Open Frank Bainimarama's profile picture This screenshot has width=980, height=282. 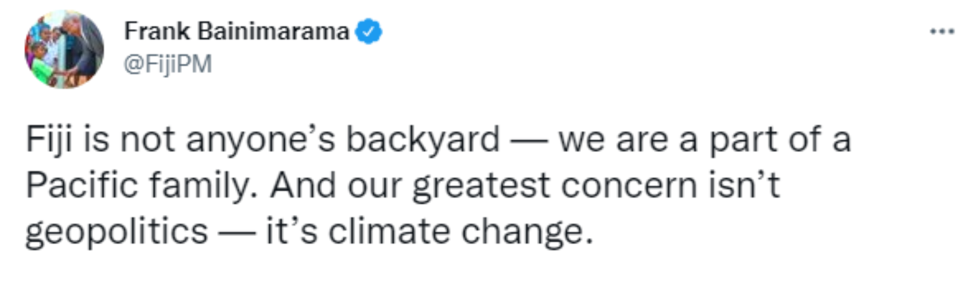point(64,49)
